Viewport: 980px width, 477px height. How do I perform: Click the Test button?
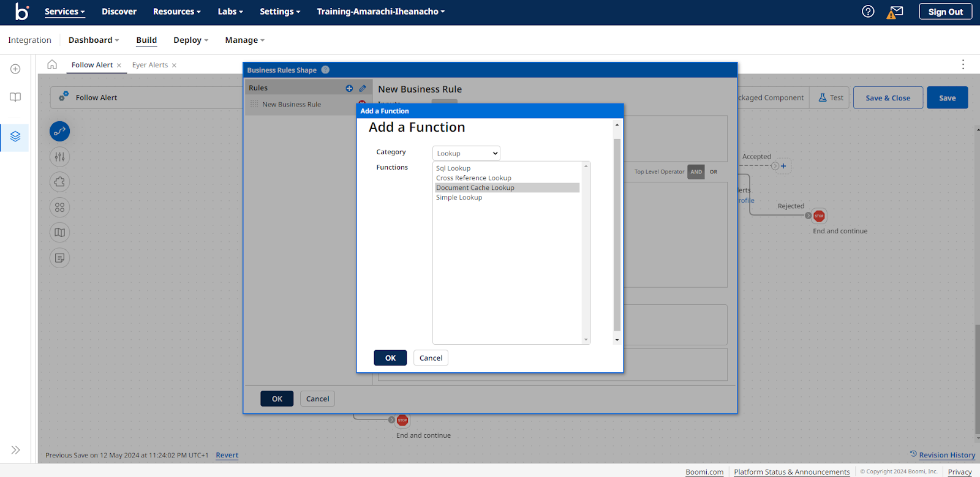point(831,98)
